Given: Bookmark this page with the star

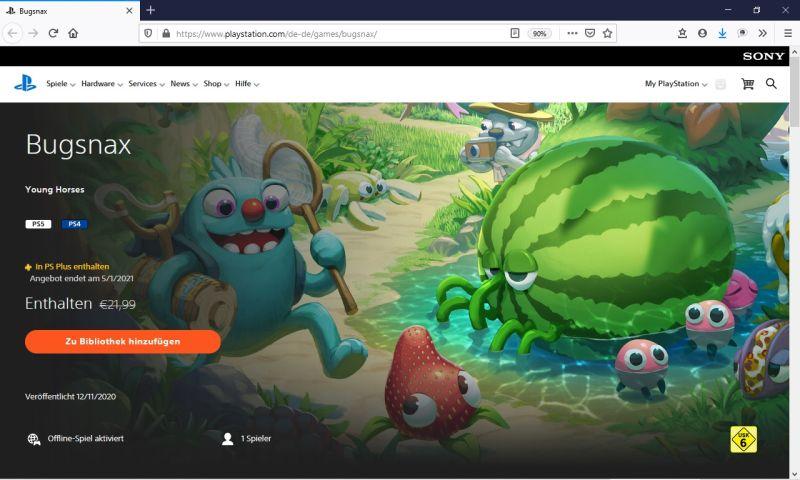Looking at the screenshot, I should pos(607,33).
